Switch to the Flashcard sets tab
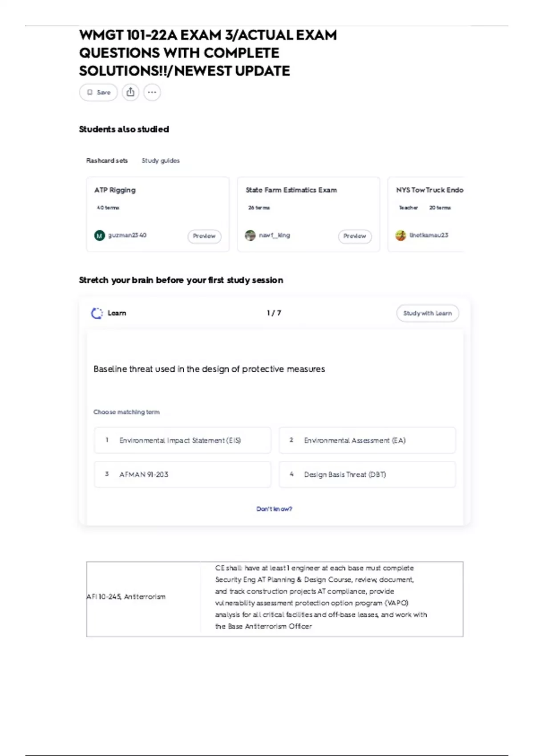The width and height of the screenshot is (534, 756). pyautogui.click(x=107, y=161)
